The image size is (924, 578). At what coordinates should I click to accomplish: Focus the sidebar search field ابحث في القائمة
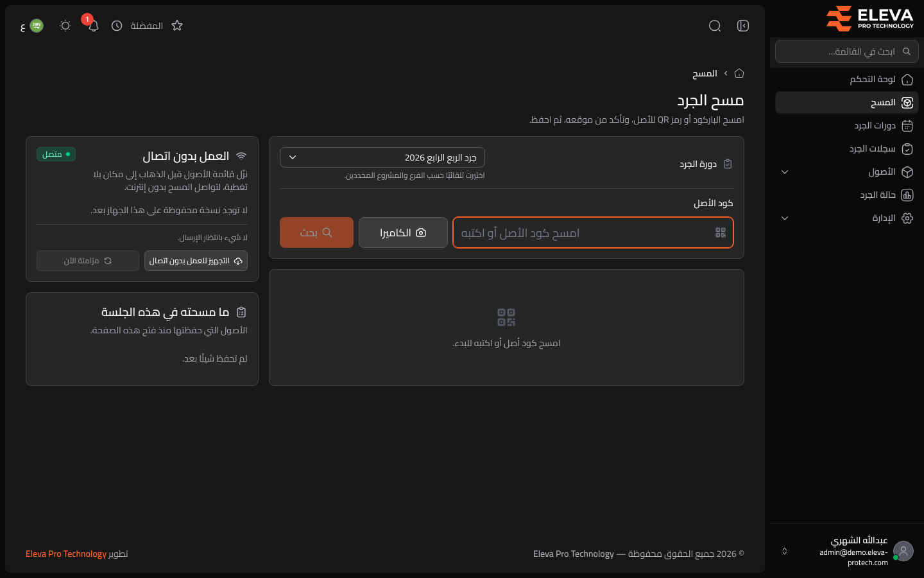(x=847, y=51)
